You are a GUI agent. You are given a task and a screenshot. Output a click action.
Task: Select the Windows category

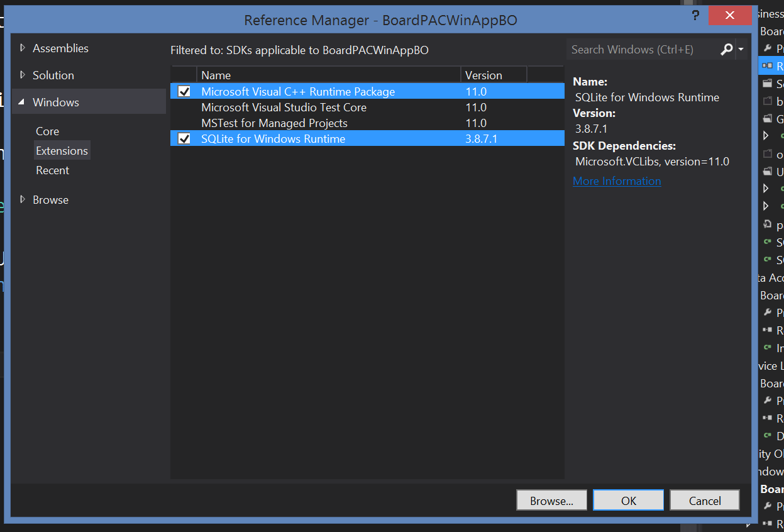[x=56, y=102]
